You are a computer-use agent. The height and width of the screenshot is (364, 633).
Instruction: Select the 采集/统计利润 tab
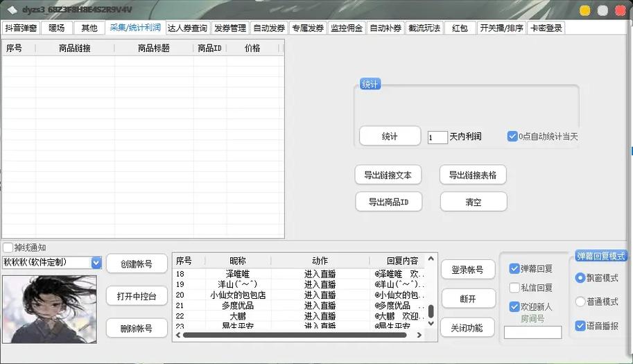(135, 28)
